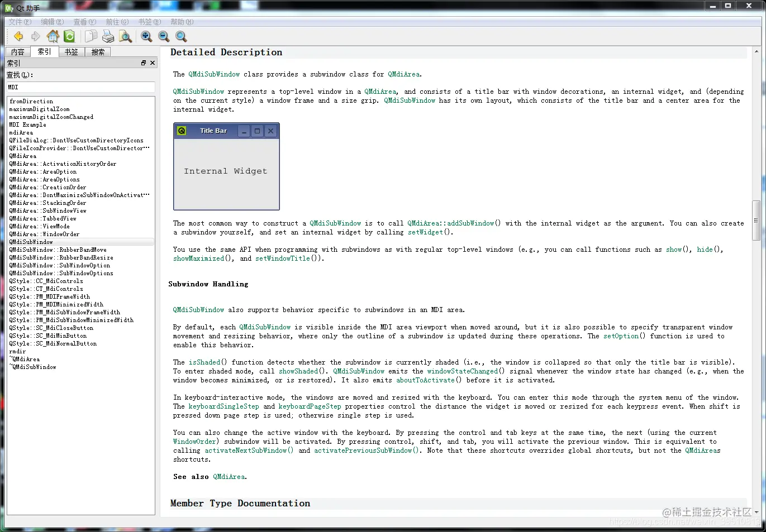Select 'QMdiArea::WindowOrder' index entry
Viewport: 766px width, 532px height.
[44, 234]
